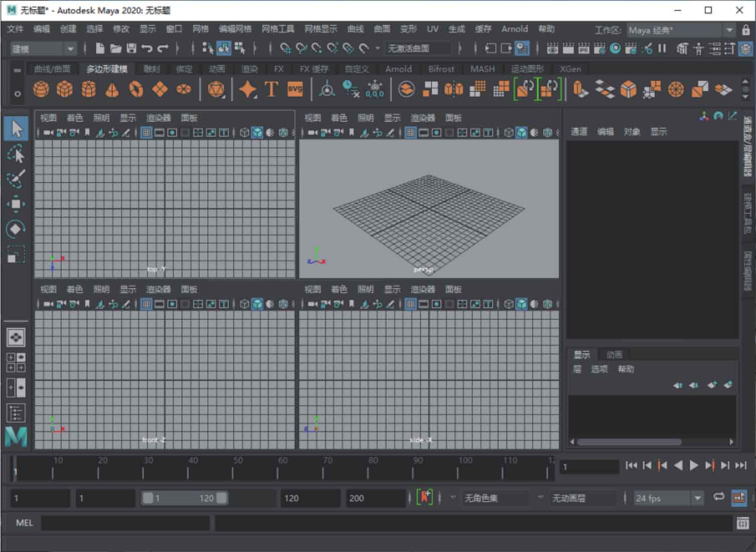756x552 pixels.
Task: Select the arrow Select tool in the toolbox
Action: [x=17, y=129]
